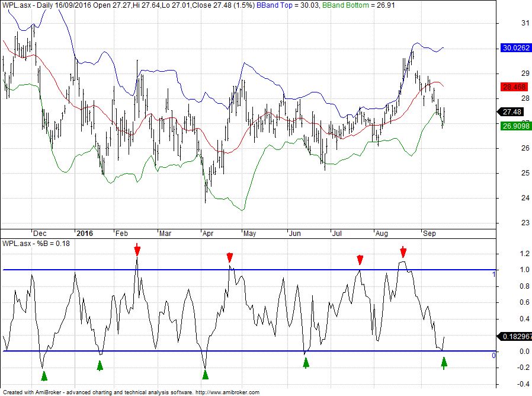Viewport: 532px width, 396px height.
Task: Click the 0.182967 %B value tag
Action: [x=514, y=337]
